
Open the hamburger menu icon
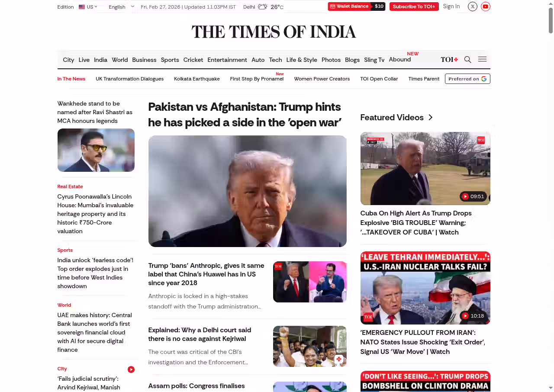482,59
